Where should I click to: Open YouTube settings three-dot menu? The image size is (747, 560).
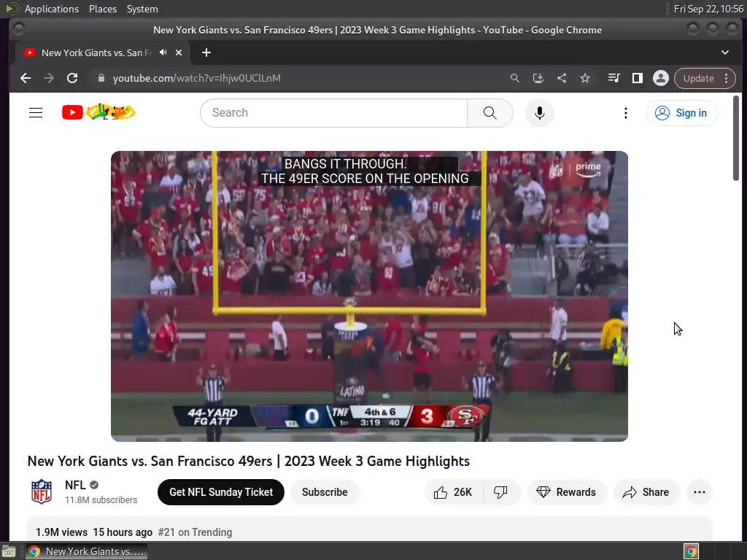tap(625, 113)
